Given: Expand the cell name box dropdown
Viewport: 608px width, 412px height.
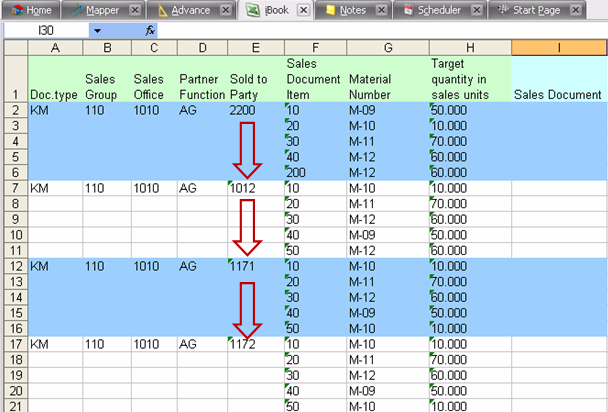Looking at the screenshot, I should click(x=97, y=31).
